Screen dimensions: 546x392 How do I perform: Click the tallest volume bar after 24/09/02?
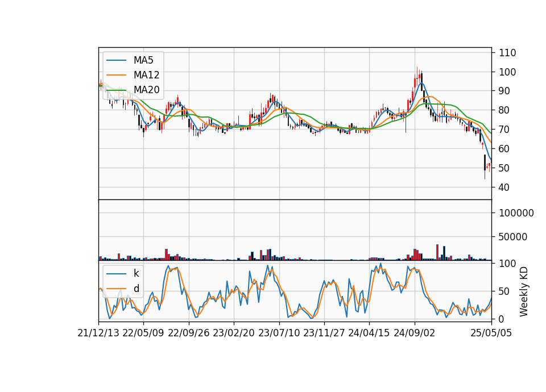point(437,252)
